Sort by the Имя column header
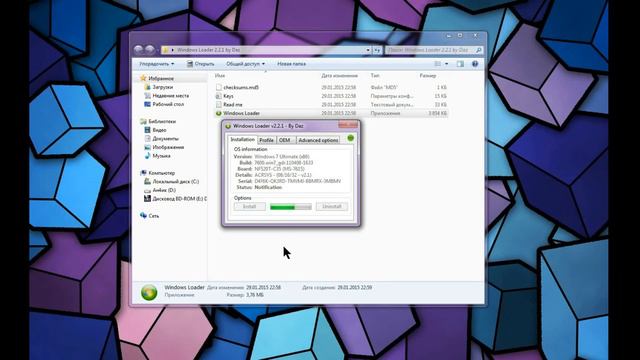This screenshot has width=640, height=360. point(220,76)
